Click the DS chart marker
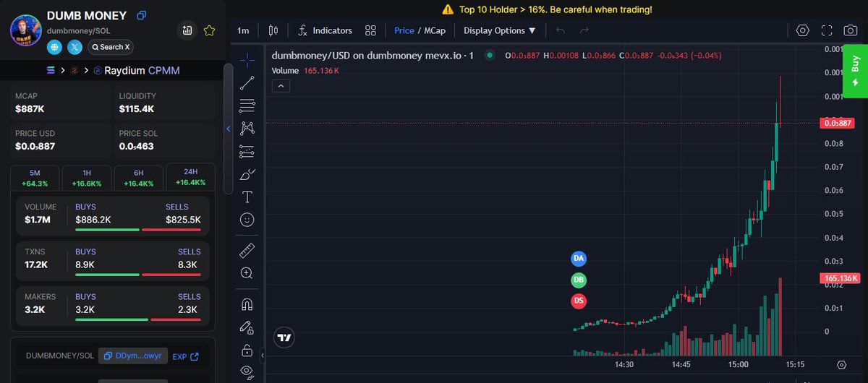The image size is (868, 383). (579, 301)
